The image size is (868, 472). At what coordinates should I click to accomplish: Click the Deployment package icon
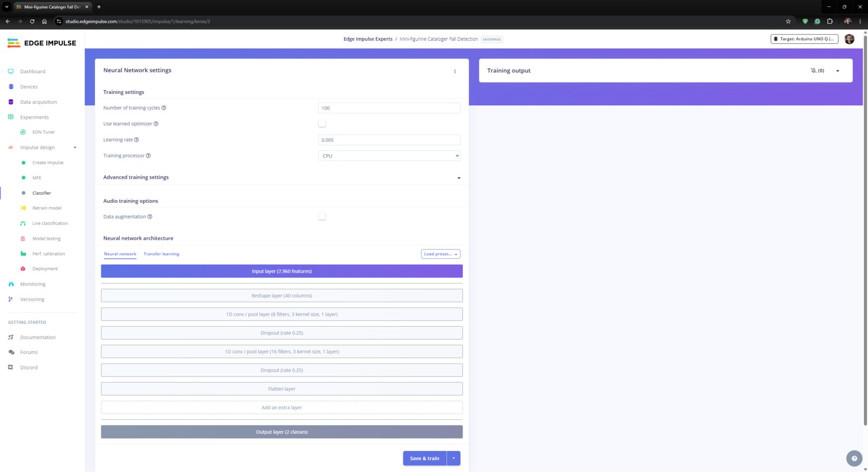click(23, 269)
